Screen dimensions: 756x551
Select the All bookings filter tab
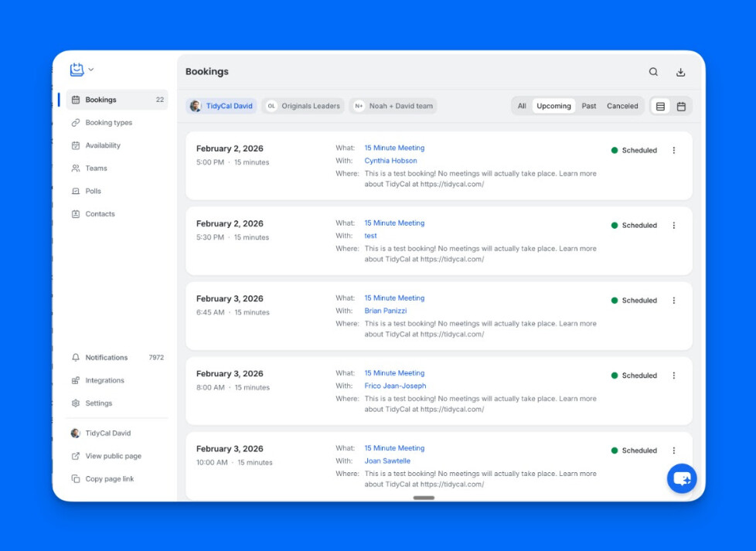tap(522, 106)
